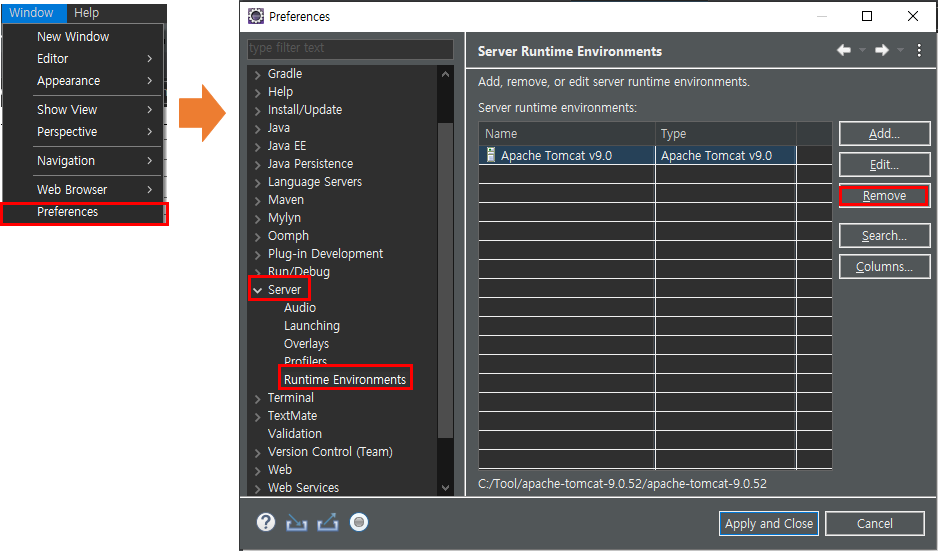This screenshot has height=551, width=938.
Task: Open the Navigation submenu
Action: point(83,160)
